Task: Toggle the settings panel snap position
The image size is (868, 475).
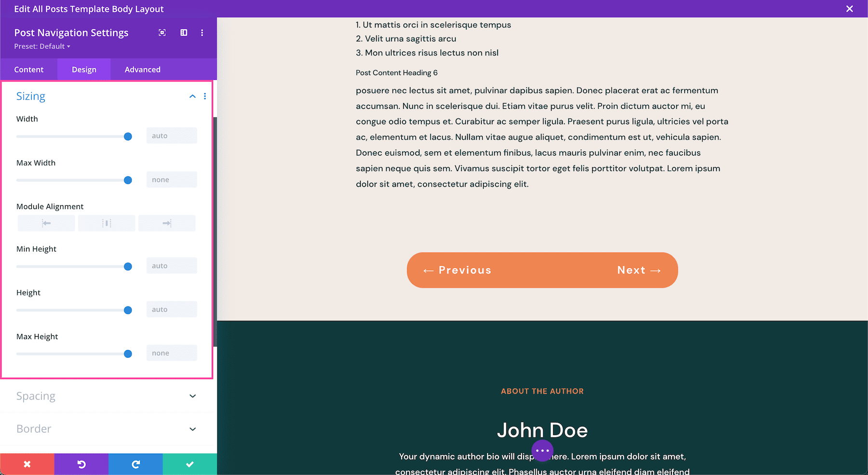Action: (x=184, y=32)
